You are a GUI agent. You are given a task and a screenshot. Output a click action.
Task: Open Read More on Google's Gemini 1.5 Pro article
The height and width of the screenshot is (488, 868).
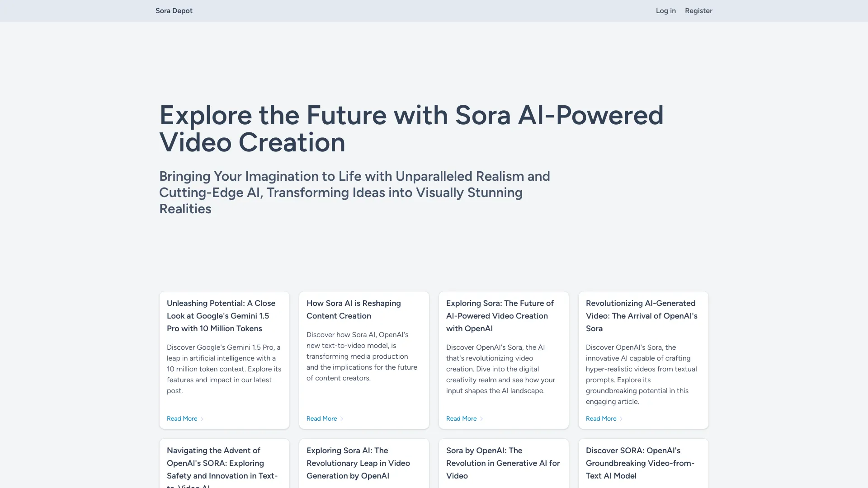point(182,418)
